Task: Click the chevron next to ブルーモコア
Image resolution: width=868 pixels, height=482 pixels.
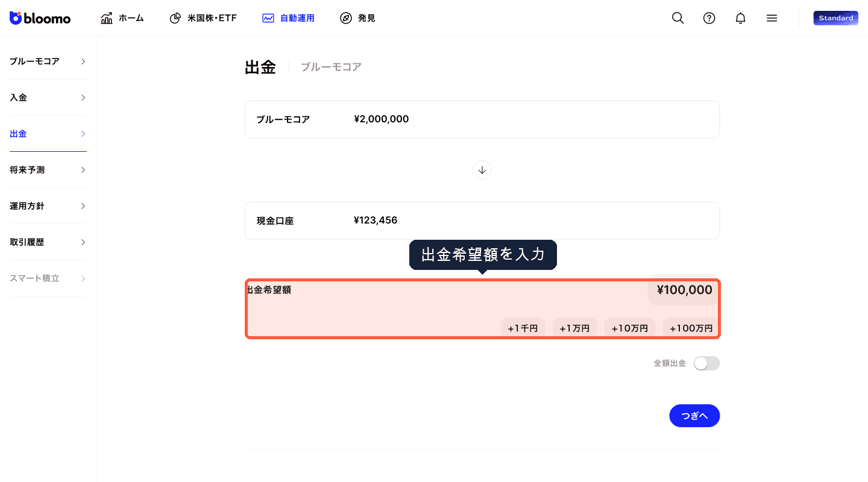Action: (x=83, y=61)
